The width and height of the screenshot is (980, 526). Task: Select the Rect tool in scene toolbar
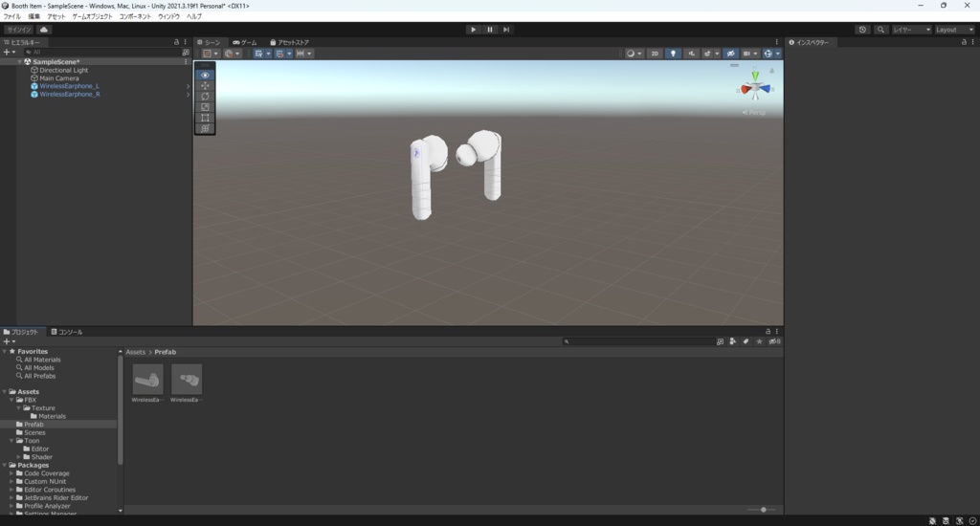(205, 118)
